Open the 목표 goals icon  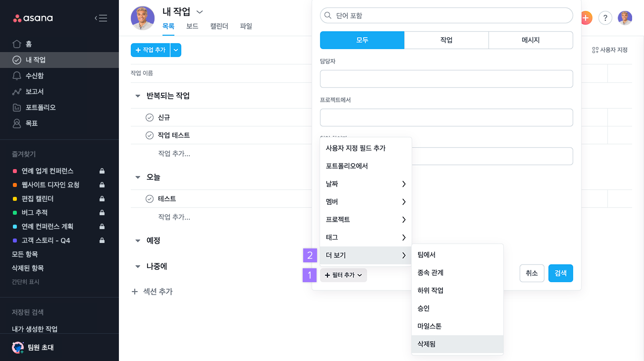coord(17,123)
